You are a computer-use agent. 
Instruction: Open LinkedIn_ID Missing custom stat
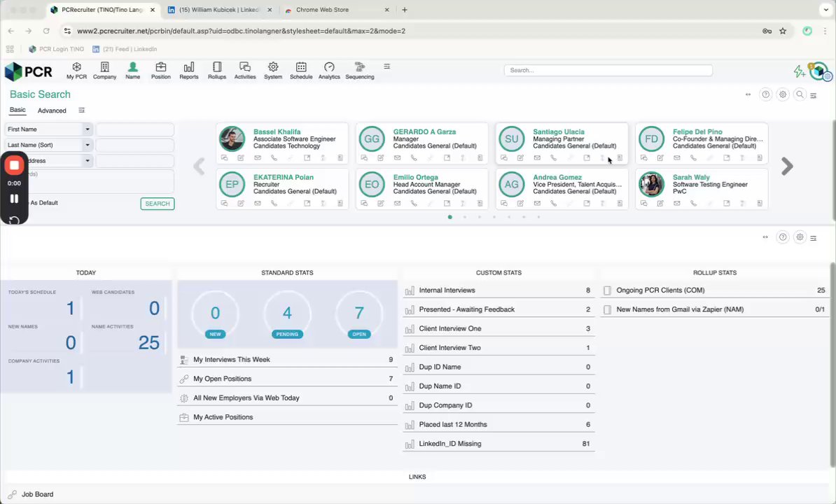(x=499, y=444)
